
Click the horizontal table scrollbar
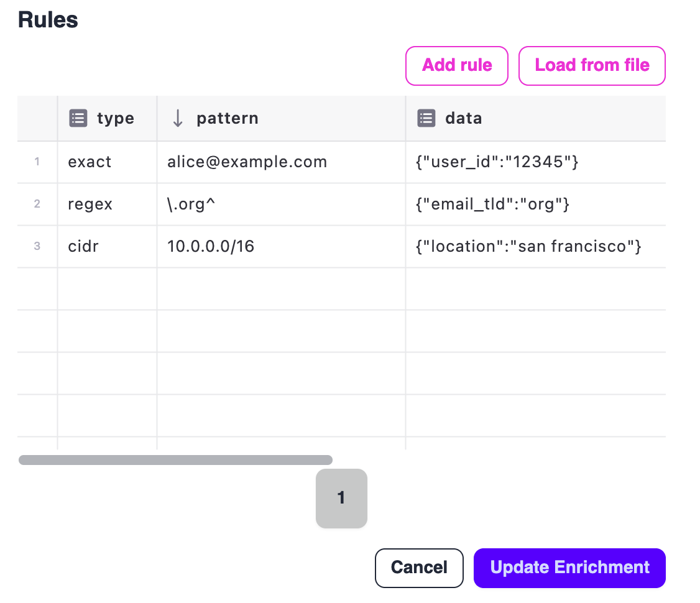coord(175,460)
